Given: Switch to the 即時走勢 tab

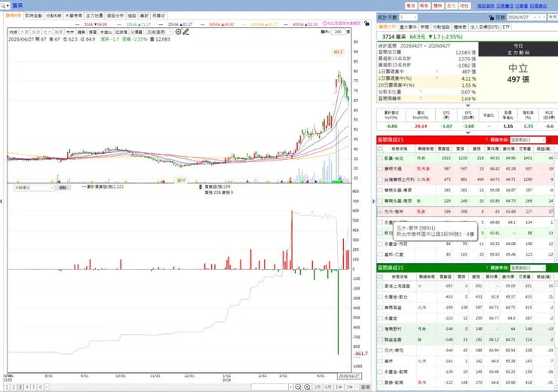Looking at the screenshot, I should click(x=33, y=16).
